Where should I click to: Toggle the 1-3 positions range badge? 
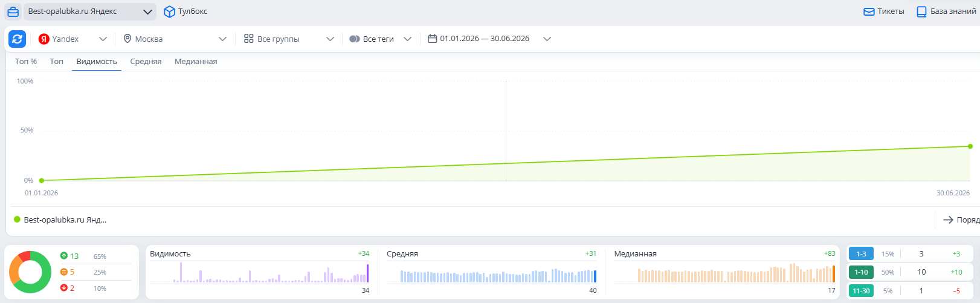point(861,254)
